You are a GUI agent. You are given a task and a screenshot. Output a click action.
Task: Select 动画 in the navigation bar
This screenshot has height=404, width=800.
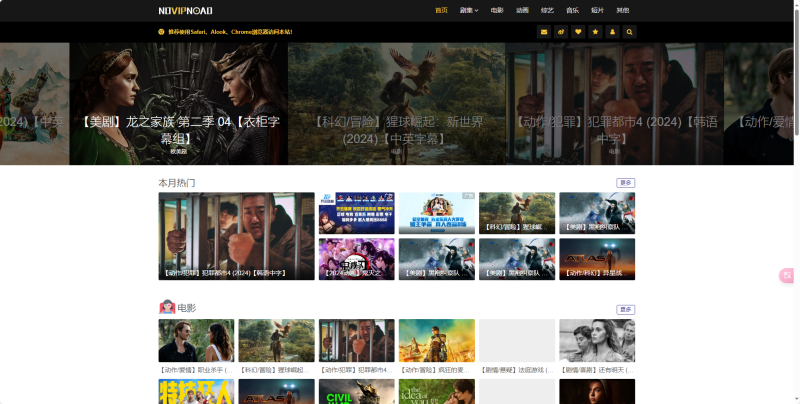[522, 10]
